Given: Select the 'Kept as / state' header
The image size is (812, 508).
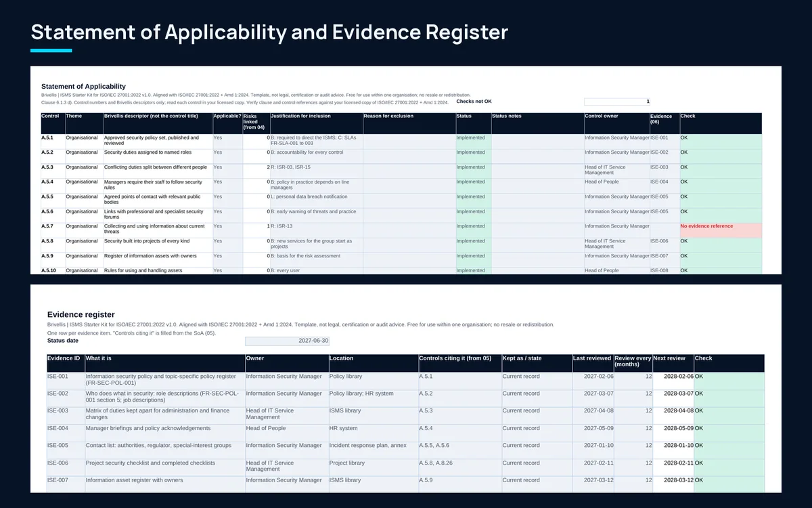Looking at the screenshot, I should pyautogui.click(x=537, y=363).
